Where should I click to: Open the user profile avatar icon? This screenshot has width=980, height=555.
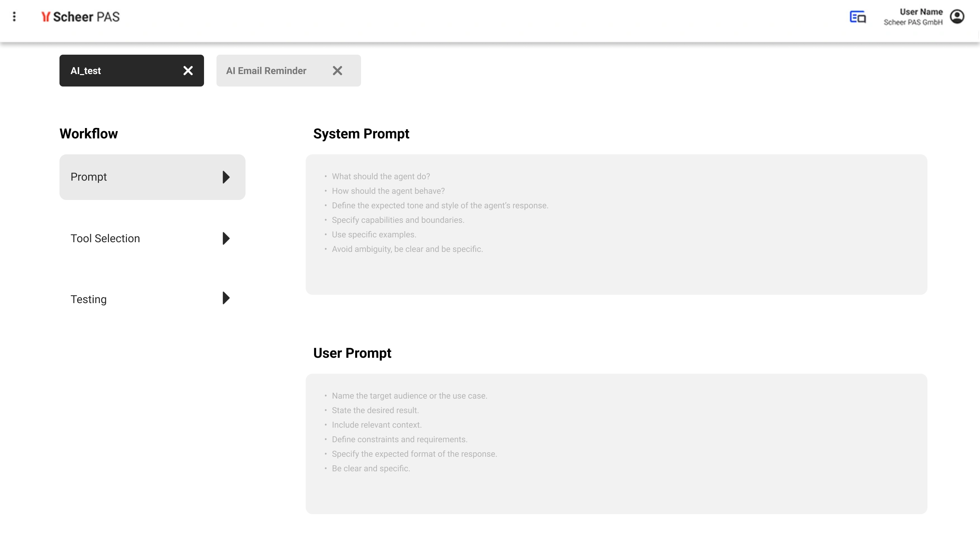click(x=957, y=17)
